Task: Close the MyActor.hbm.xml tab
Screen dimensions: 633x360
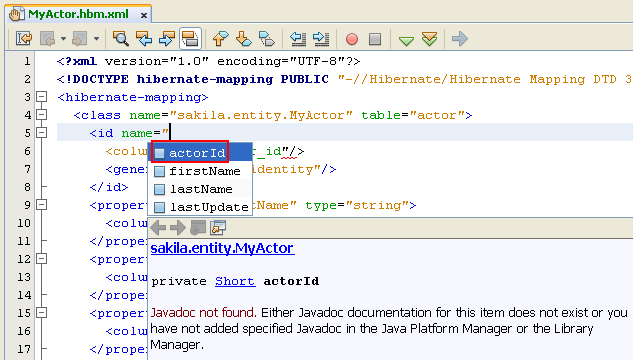Action: tap(144, 16)
